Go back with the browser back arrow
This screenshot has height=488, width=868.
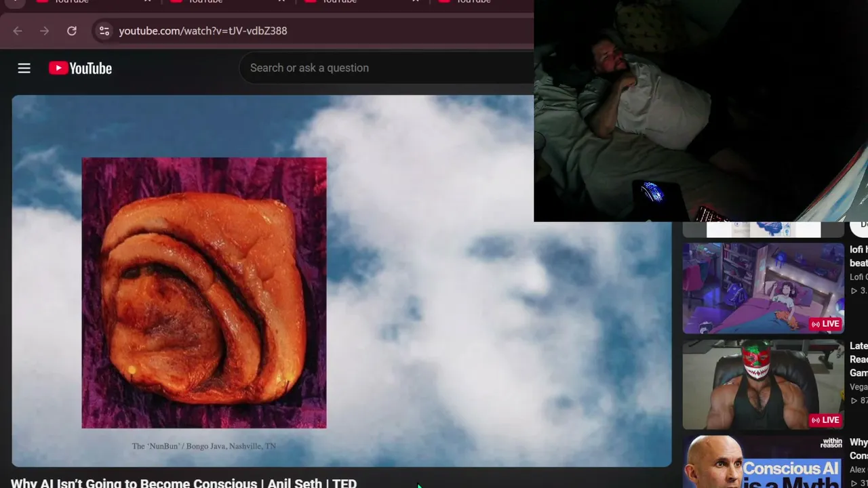[18, 30]
